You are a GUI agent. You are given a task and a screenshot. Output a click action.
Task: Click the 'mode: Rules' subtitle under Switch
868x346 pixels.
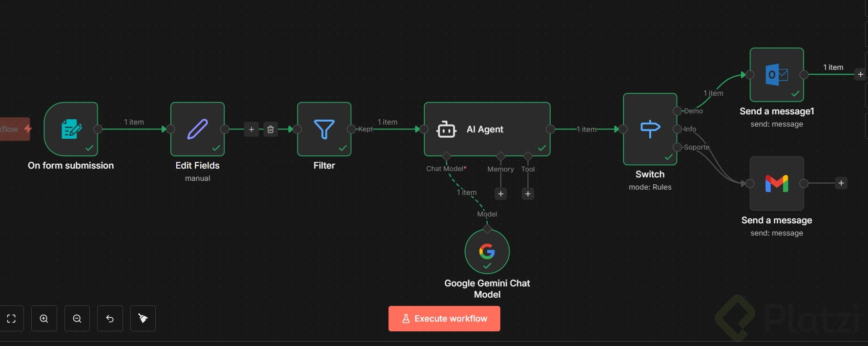click(650, 187)
